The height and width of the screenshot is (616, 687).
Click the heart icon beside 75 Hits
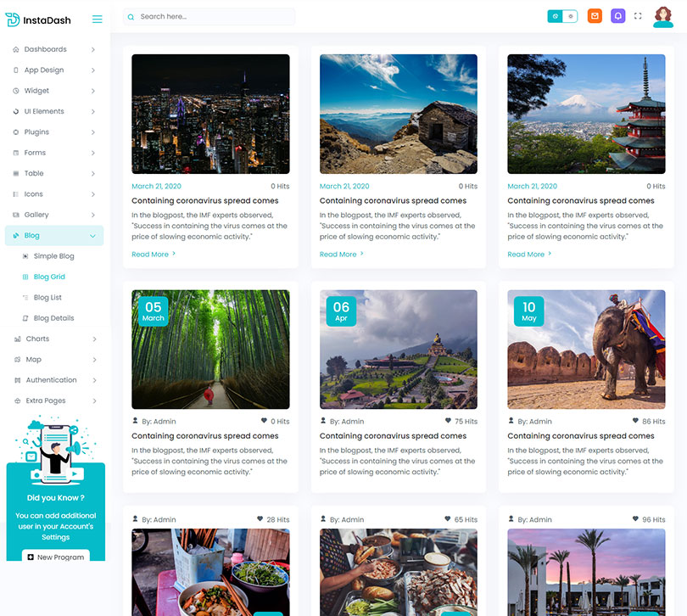[x=448, y=421]
